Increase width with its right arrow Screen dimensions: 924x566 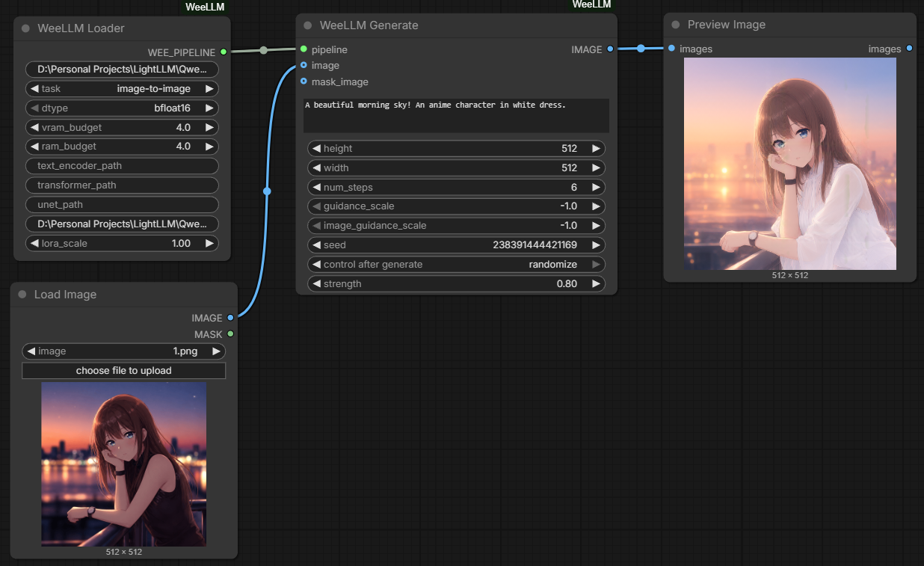point(596,167)
